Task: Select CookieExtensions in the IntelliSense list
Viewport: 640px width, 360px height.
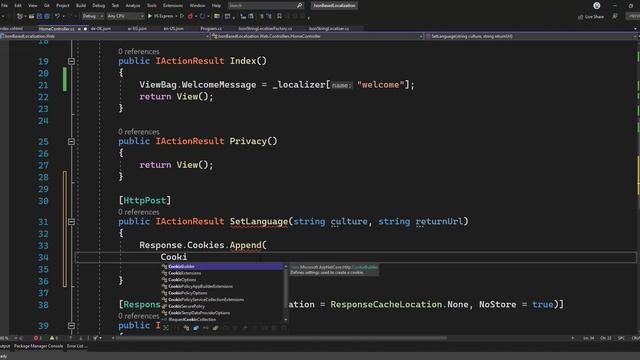Action: coord(221,273)
